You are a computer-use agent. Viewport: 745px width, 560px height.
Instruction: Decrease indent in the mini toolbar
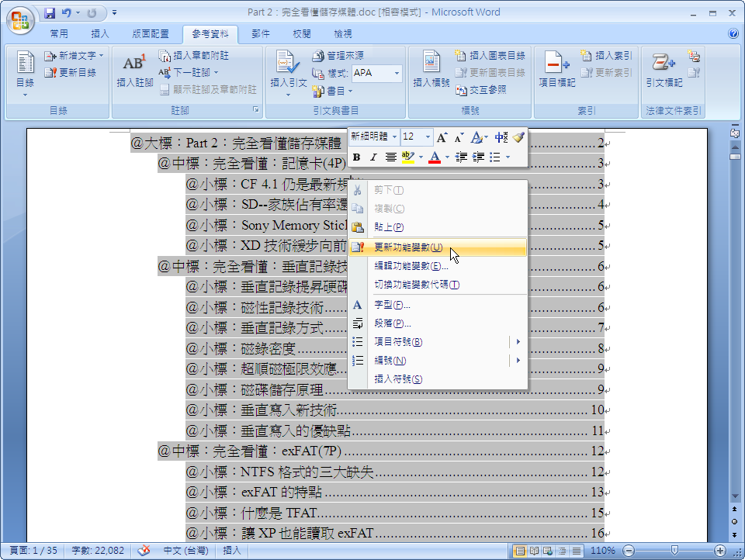coord(461,157)
